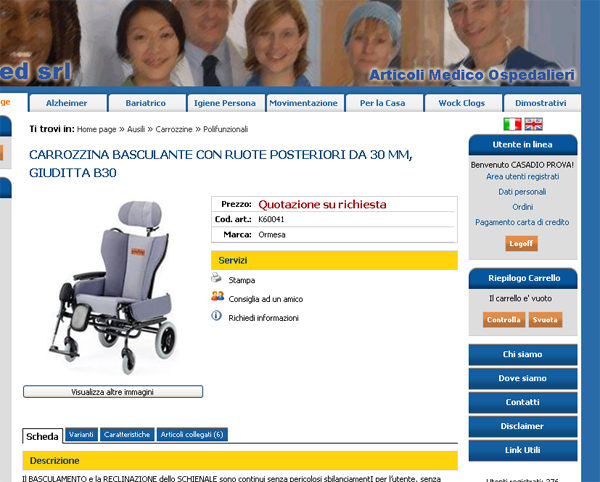The height and width of the screenshot is (482, 600).
Task: Click the Visualizza altre immagini button
Action: click(113, 392)
